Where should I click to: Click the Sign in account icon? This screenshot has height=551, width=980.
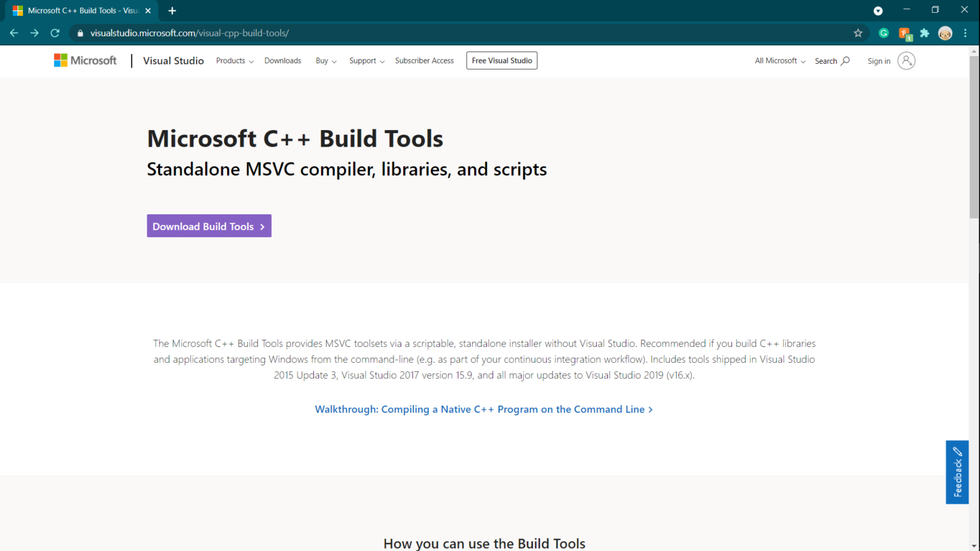click(907, 61)
